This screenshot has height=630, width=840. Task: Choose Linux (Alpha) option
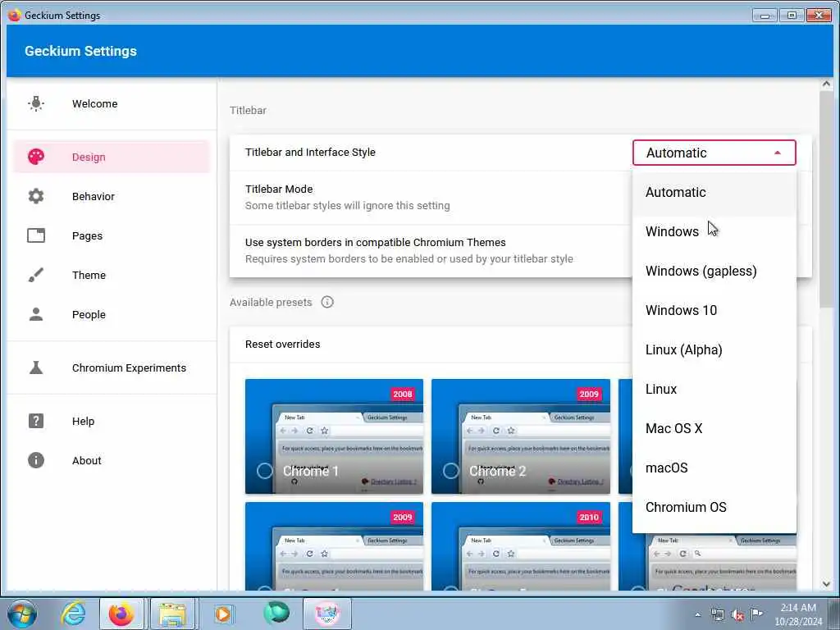click(x=714, y=349)
